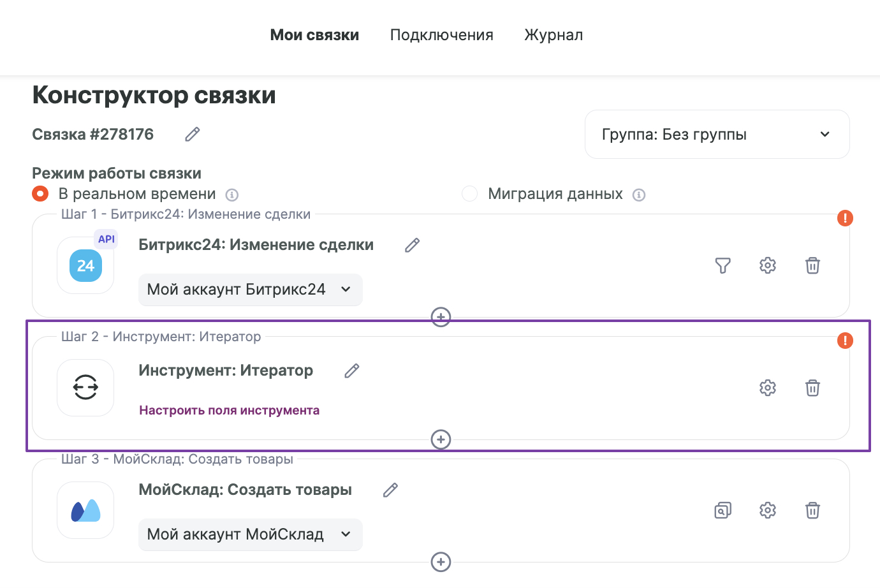Add a step after Шаг 3 plus icon

[441, 562]
